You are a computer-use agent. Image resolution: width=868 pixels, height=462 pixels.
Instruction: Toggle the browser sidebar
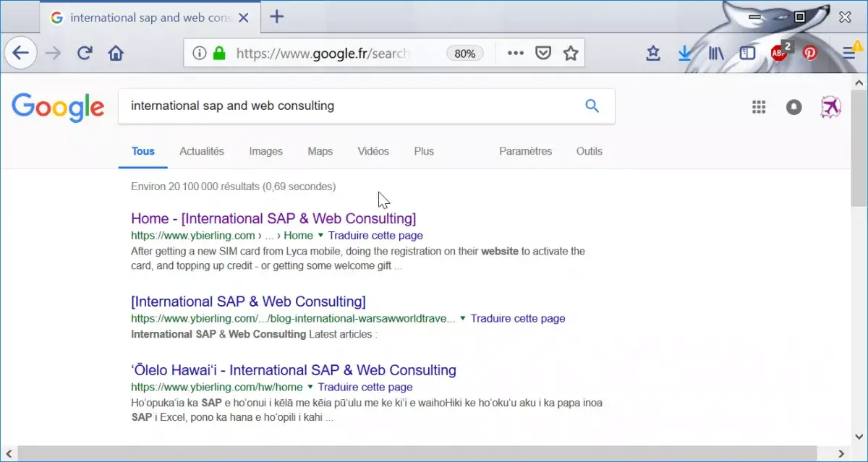[x=747, y=53]
